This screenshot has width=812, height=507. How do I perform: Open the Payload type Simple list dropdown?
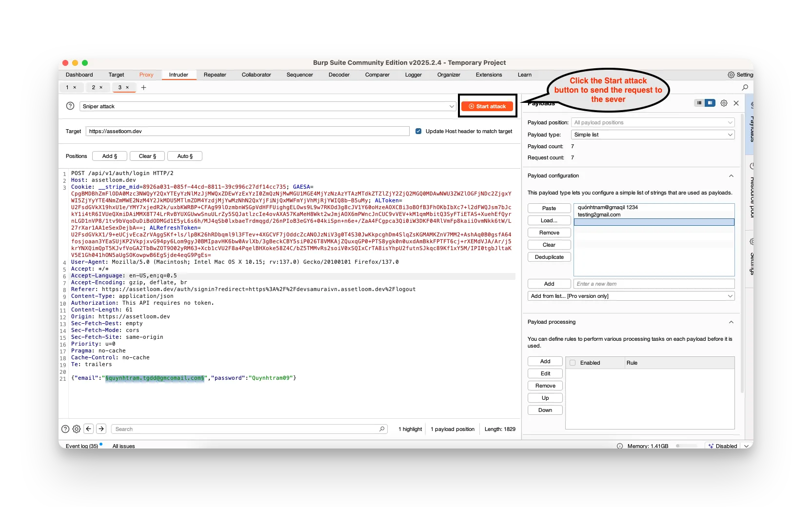pos(653,135)
